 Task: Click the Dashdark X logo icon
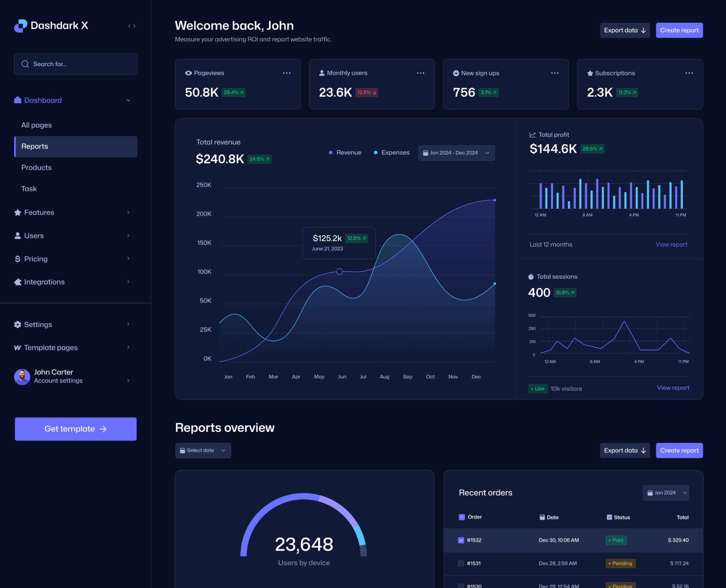pos(20,25)
